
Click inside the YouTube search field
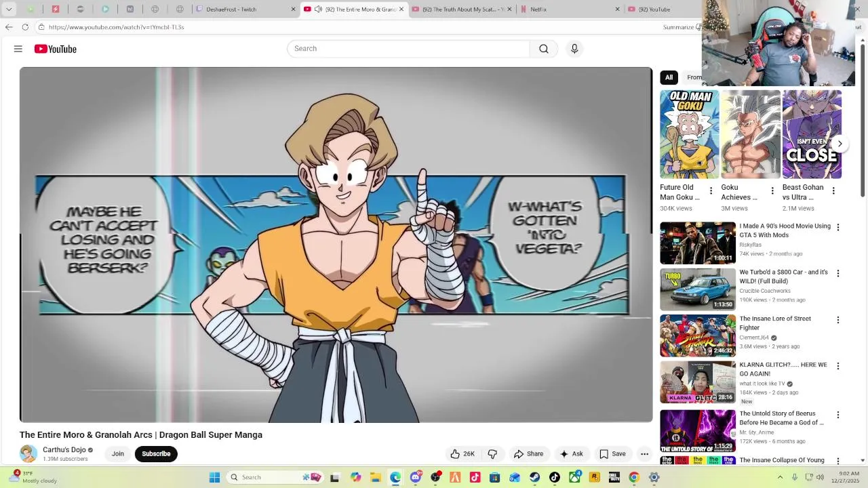[x=408, y=49]
